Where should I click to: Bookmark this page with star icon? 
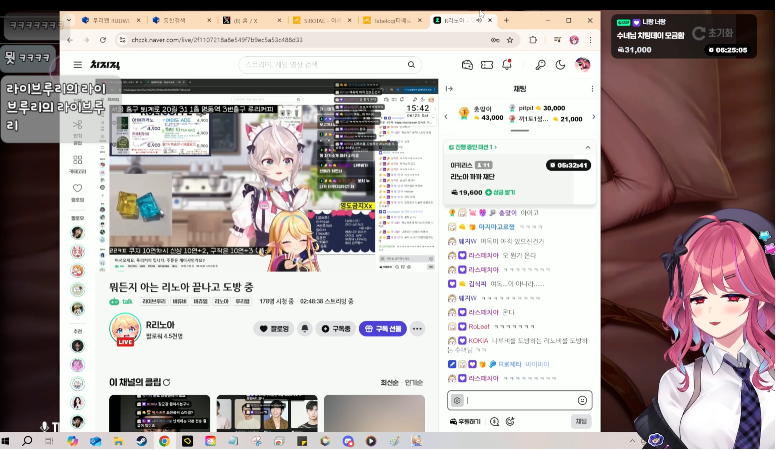(x=510, y=40)
